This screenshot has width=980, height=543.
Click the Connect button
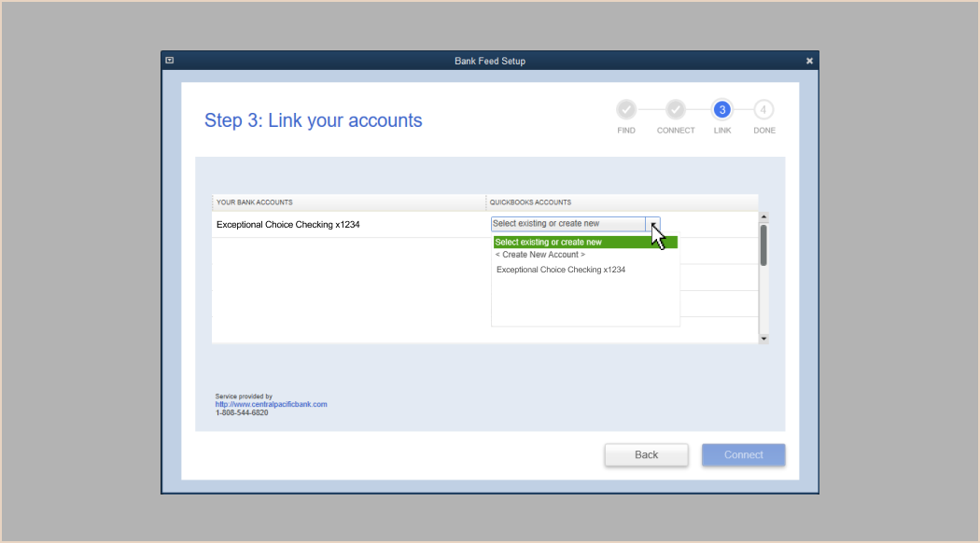click(743, 455)
